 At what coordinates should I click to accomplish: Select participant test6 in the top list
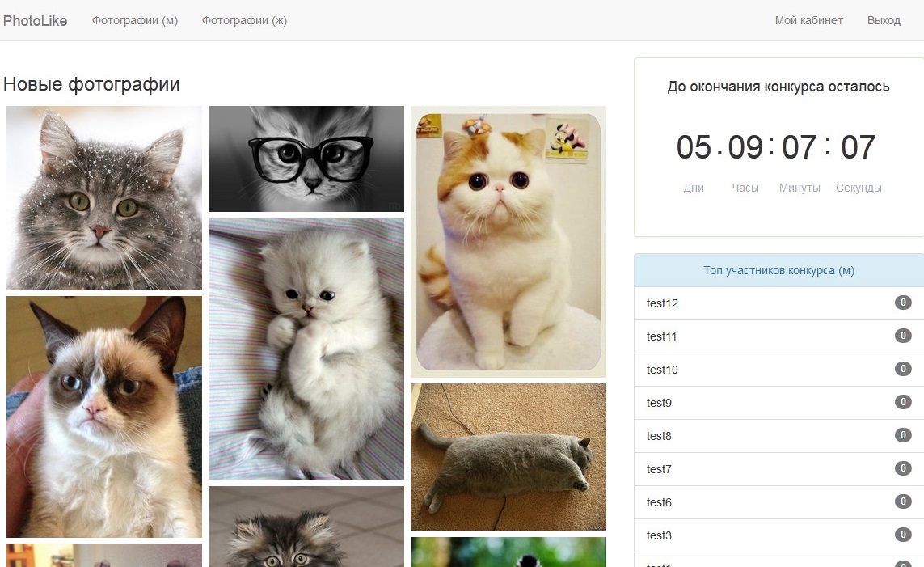[x=779, y=502]
